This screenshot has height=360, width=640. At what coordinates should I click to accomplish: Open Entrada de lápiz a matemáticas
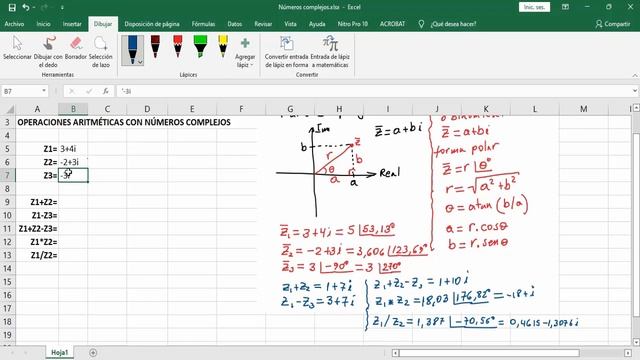[330, 52]
